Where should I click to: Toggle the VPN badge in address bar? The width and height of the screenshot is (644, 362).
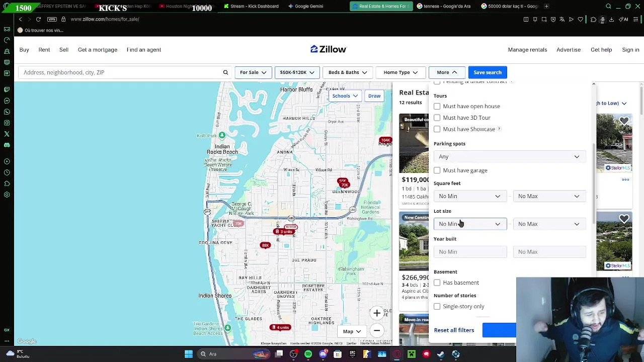(52, 19)
